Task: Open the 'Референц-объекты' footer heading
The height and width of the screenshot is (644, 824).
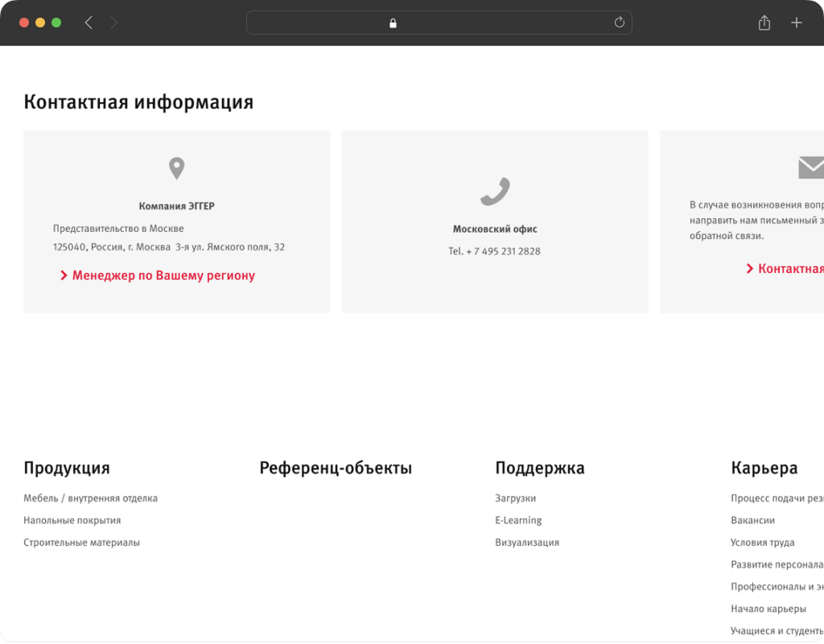Action: pos(336,468)
